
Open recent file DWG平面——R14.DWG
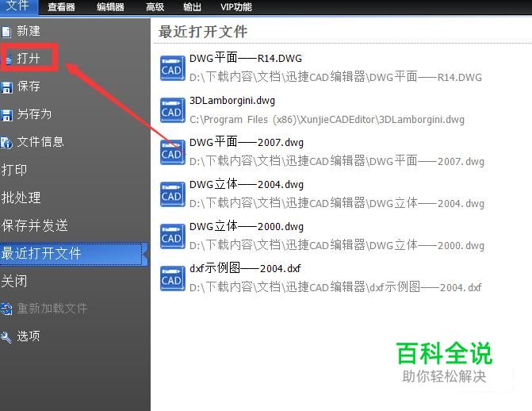pyautogui.click(x=246, y=58)
